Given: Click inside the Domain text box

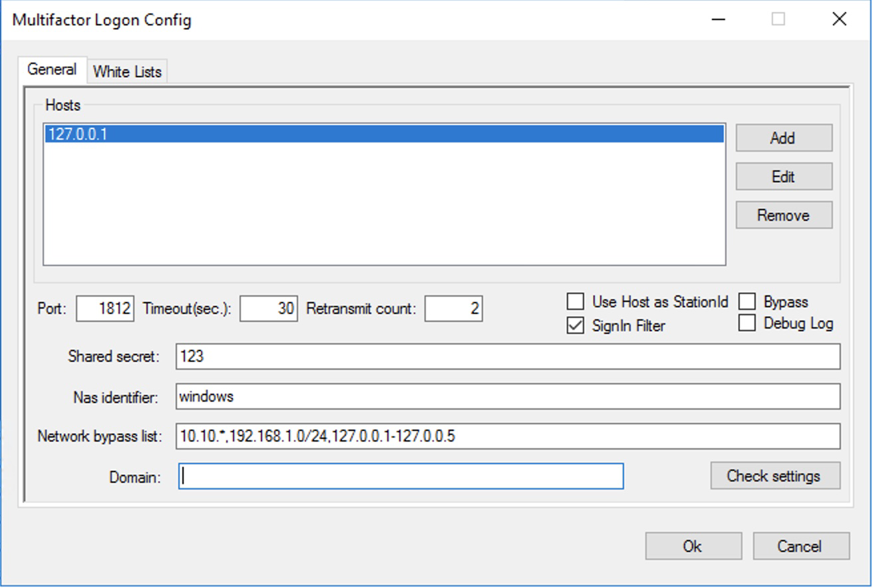Looking at the screenshot, I should [401, 476].
